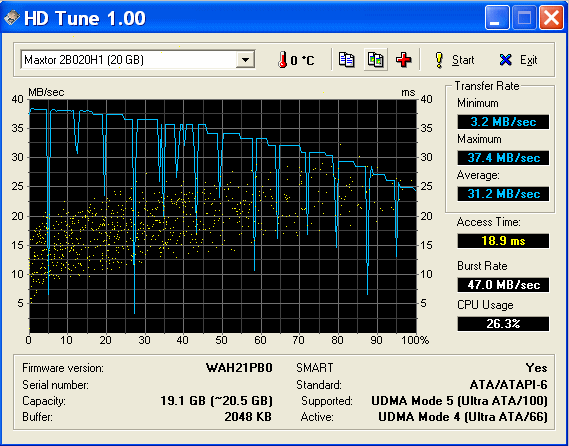Click the transfer rate benchmark graph
The image size is (569, 446).
click(x=222, y=216)
